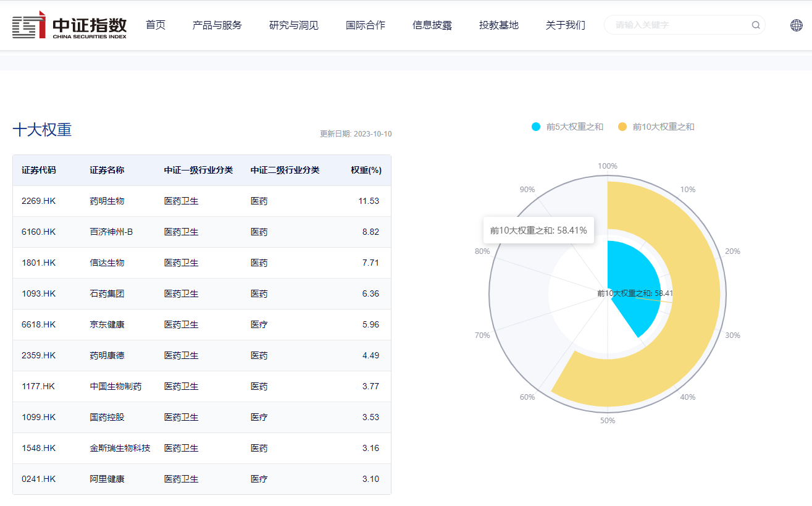The width and height of the screenshot is (812, 506).
Task: Click the weight value 7.71
Action: pos(370,263)
